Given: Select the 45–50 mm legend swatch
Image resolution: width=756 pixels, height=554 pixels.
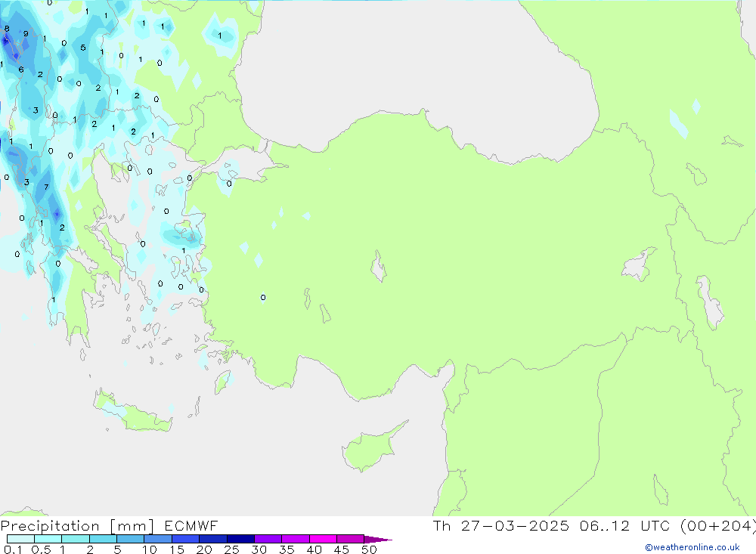Looking at the screenshot, I should point(350,539).
